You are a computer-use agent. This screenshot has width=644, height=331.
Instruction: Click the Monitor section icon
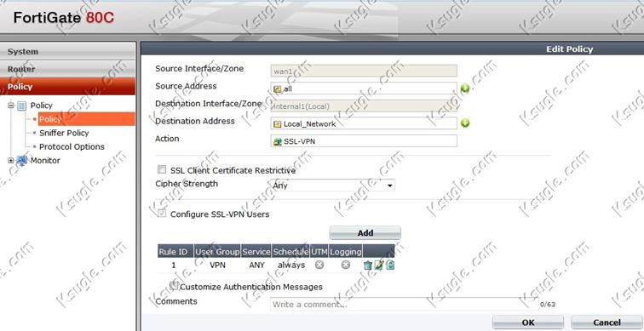pyautogui.click(x=21, y=160)
